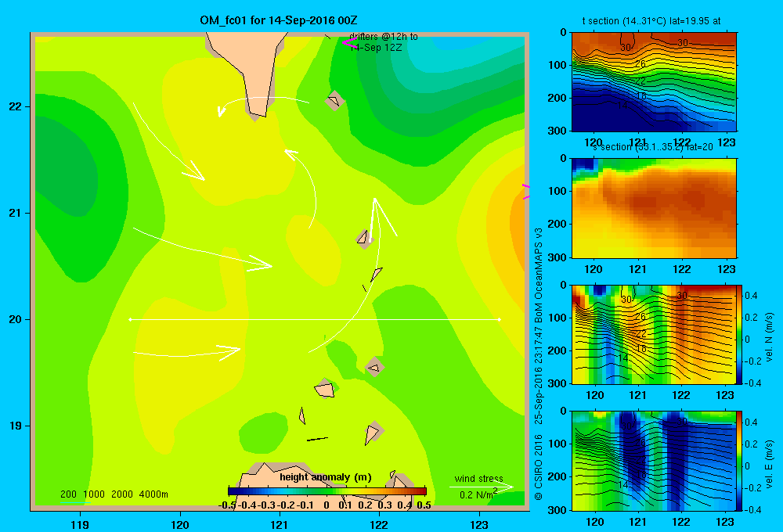This screenshot has height=532, width=783.
Task: Click the wind arrow head near latitude 20.5
Action: [261, 264]
